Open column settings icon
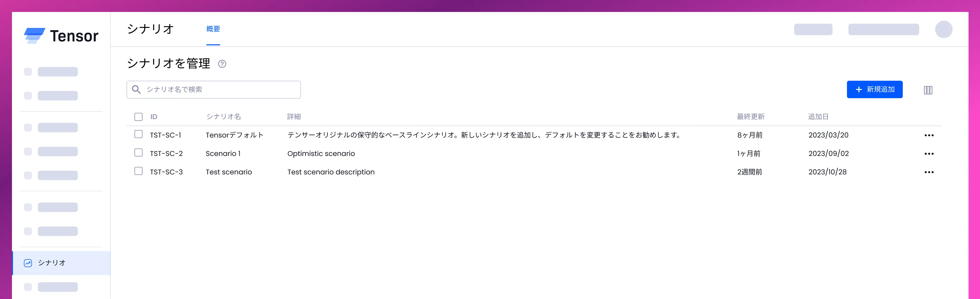 928,90
